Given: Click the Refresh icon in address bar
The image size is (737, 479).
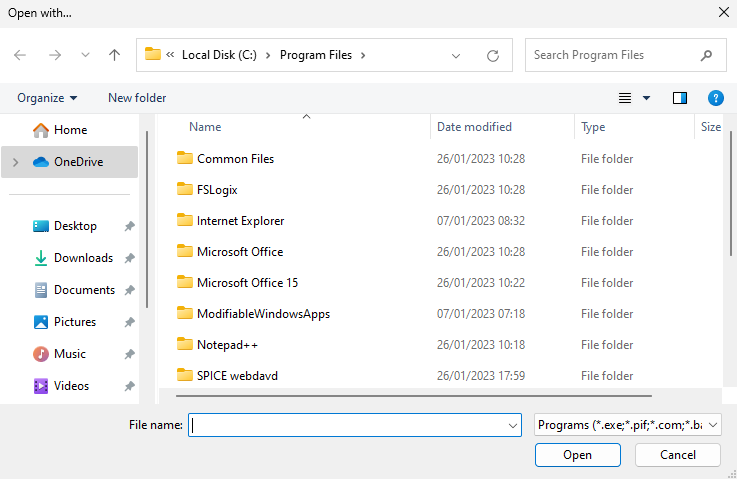Looking at the screenshot, I should (492, 56).
